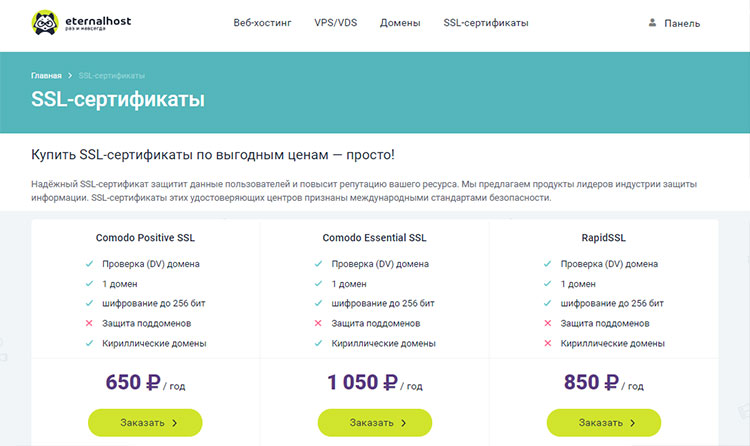Viewport: 750px width, 446px height.
Task: Click the red cross beside Comodo Essential Защита поддоменов
Action: tap(318, 324)
